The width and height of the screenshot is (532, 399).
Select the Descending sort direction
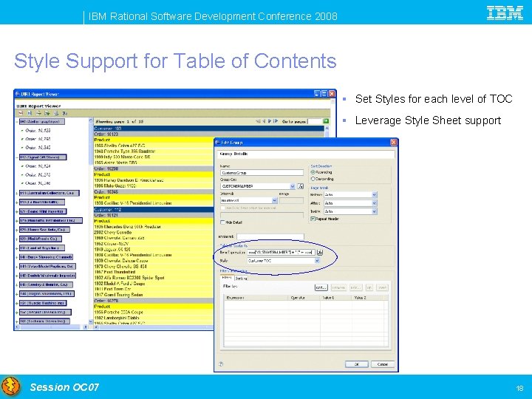coord(313,179)
